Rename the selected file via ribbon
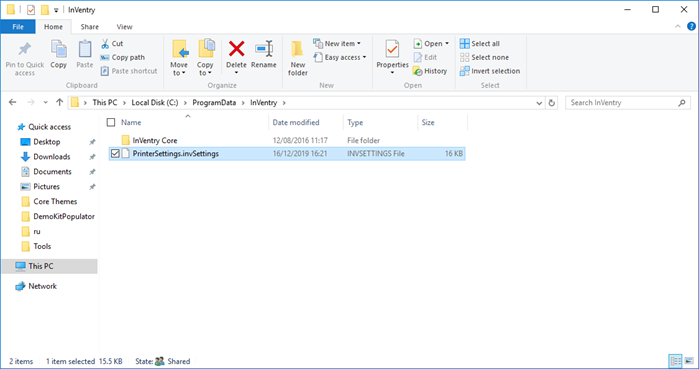Image resolution: width=699 pixels, height=369 pixels. click(263, 55)
